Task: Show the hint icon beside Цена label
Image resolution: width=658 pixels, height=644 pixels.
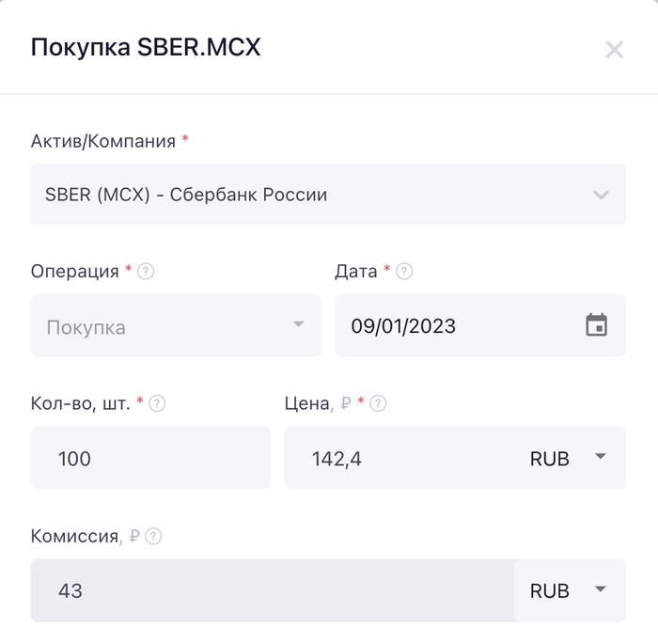Action: 379,403
